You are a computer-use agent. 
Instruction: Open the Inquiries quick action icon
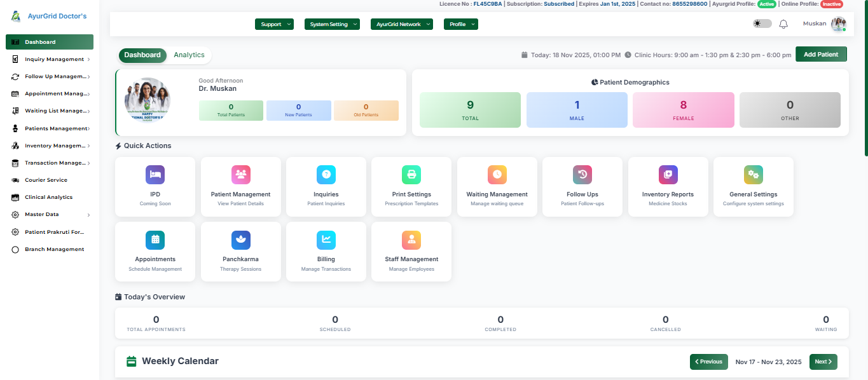click(x=326, y=174)
